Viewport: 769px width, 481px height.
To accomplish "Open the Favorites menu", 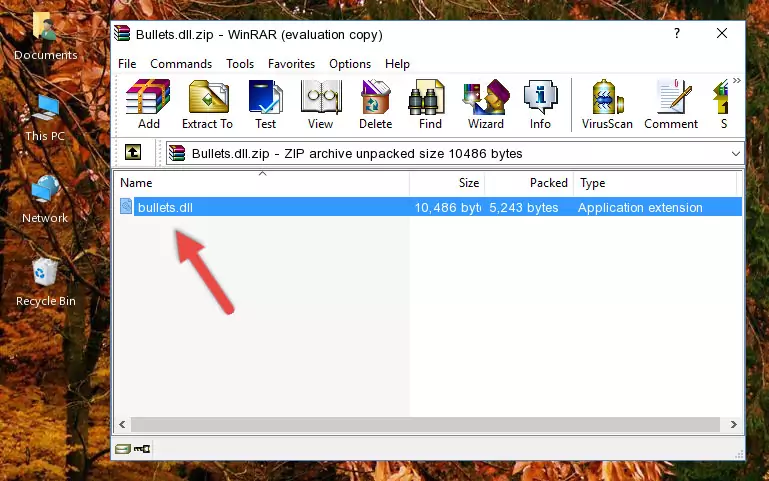I will 291,64.
